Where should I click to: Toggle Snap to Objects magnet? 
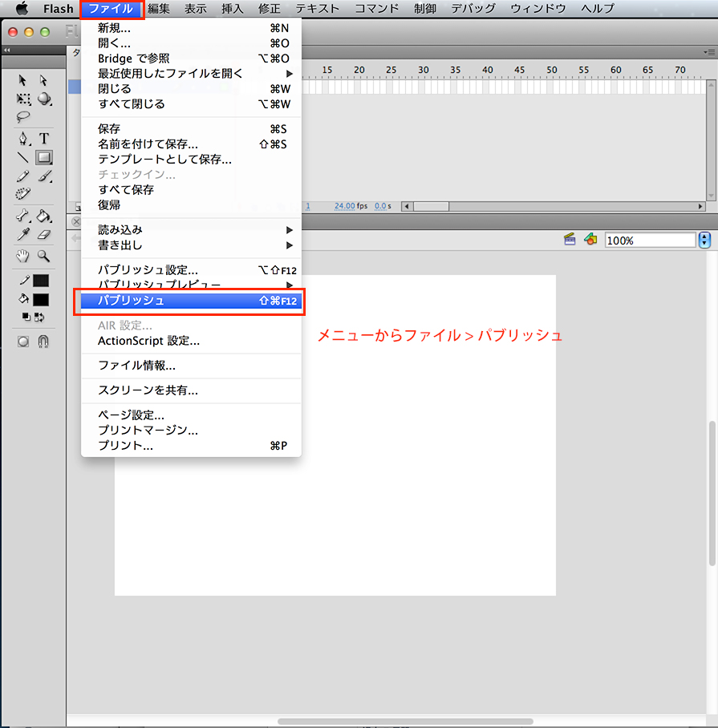(44, 341)
